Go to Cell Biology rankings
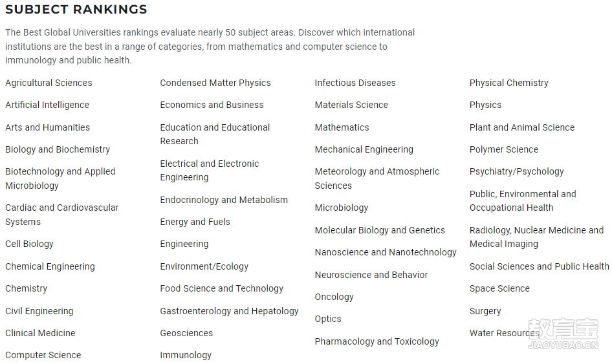The image size is (612, 364). click(x=29, y=244)
